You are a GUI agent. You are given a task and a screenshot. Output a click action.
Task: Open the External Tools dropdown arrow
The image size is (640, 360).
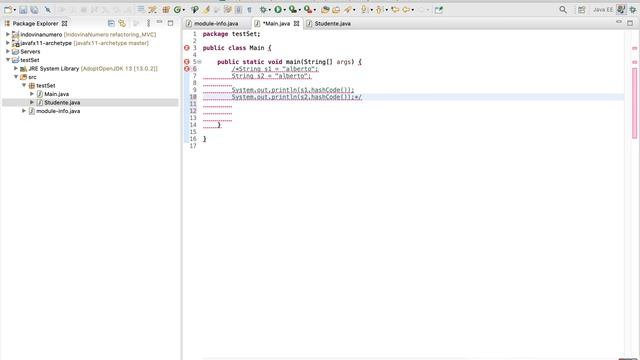pyautogui.click(x=315, y=10)
